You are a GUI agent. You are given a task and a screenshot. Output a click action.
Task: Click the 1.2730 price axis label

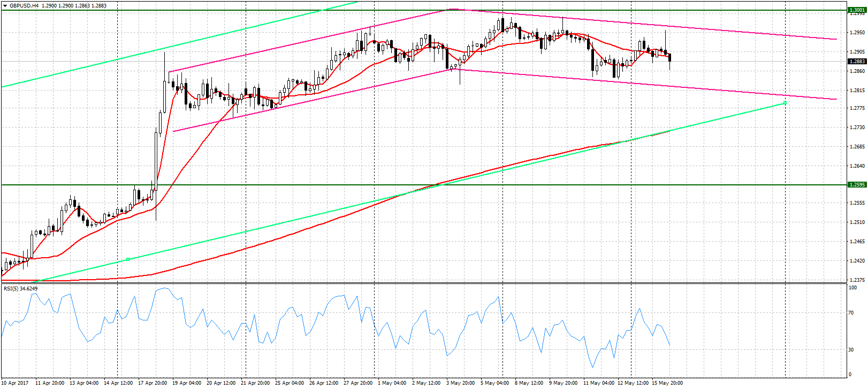[857, 128]
